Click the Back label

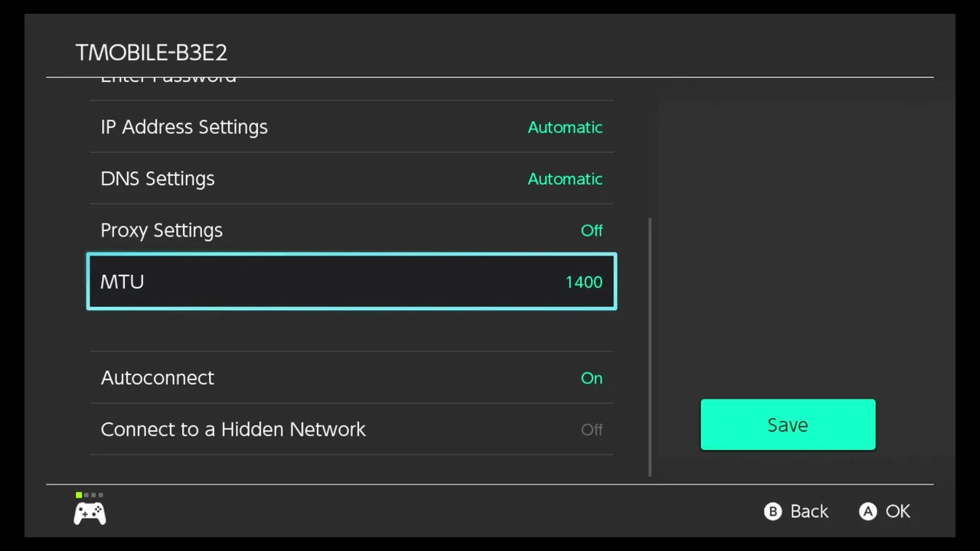click(808, 511)
